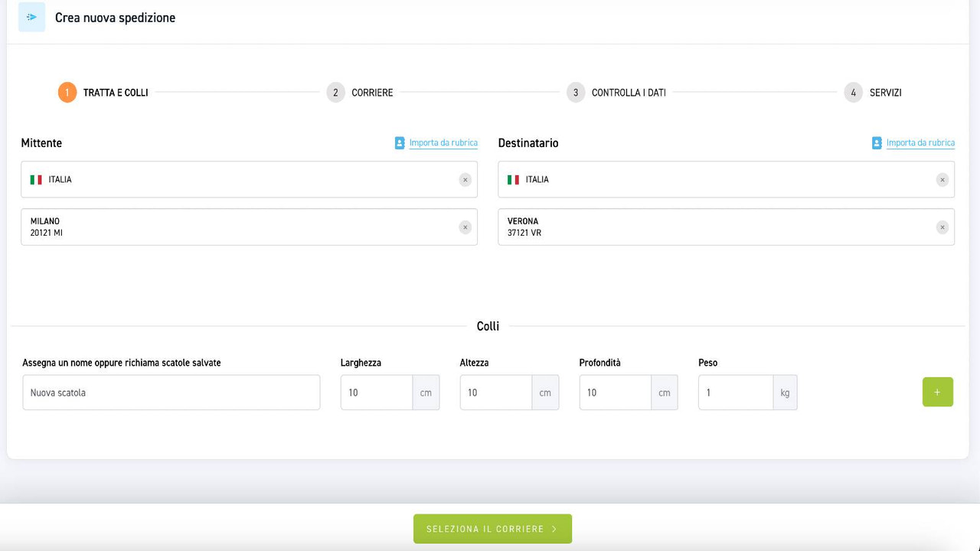Clear the Destinatario ITALIA country selection
The height and width of the screenshot is (551, 980).
942,179
